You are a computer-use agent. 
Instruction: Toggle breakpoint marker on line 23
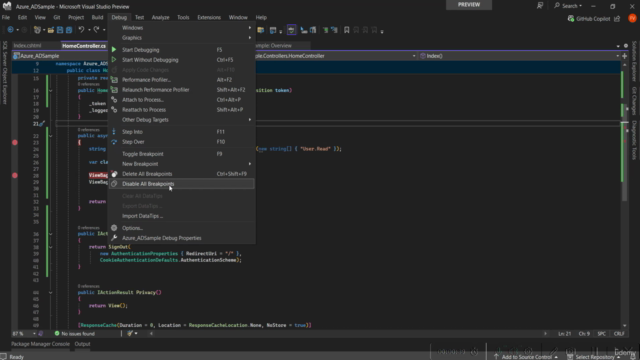pos(15,142)
